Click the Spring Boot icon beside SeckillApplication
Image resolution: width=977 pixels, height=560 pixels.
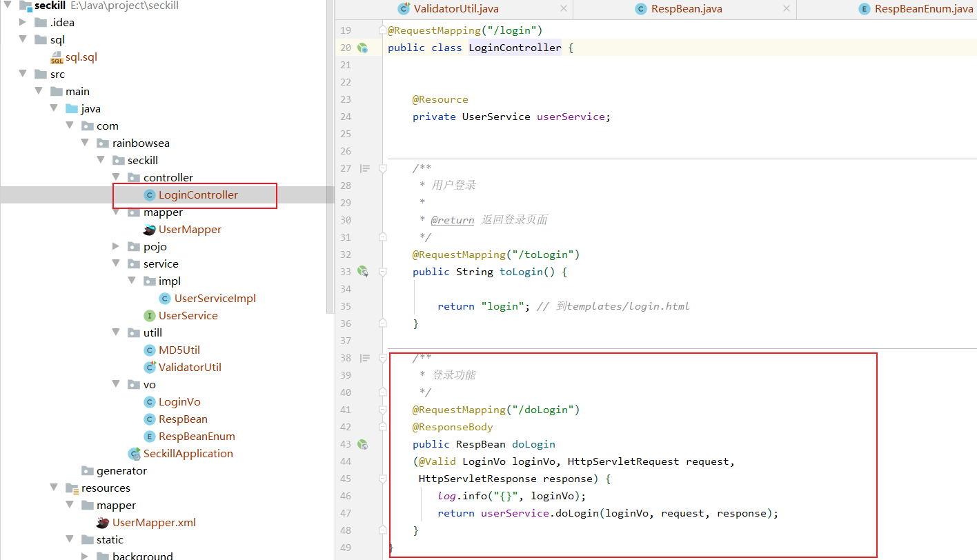pyautogui.click(x=135, y=453)
